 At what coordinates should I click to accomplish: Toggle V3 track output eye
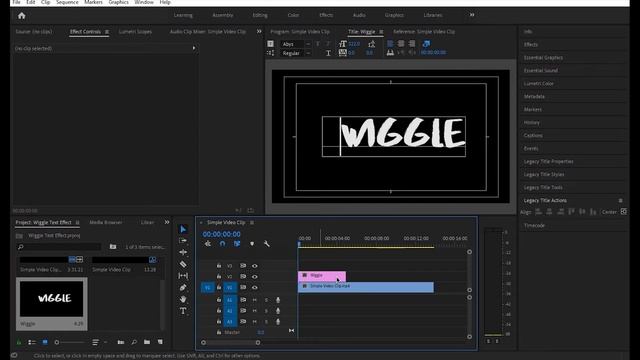coord(255,266)
